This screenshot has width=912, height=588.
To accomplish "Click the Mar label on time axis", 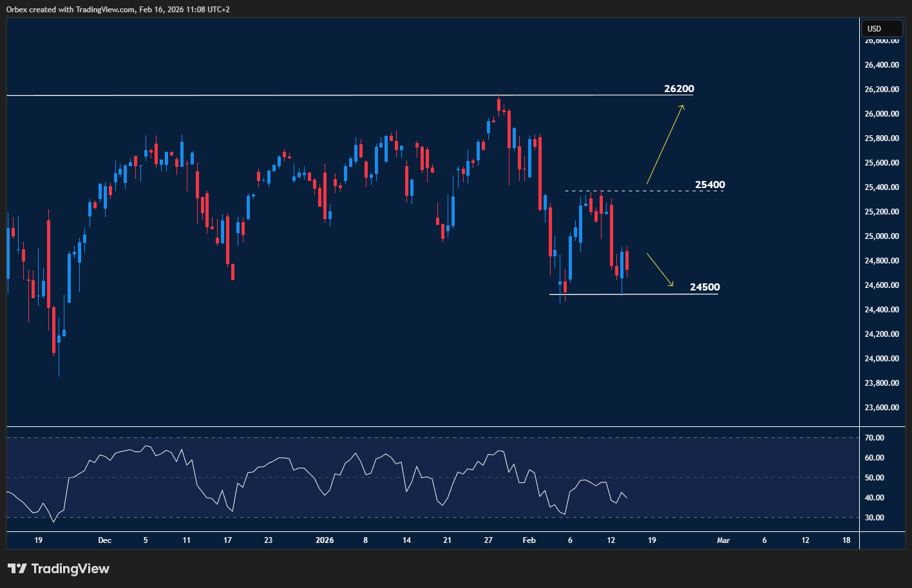I will tap(723, 540).
